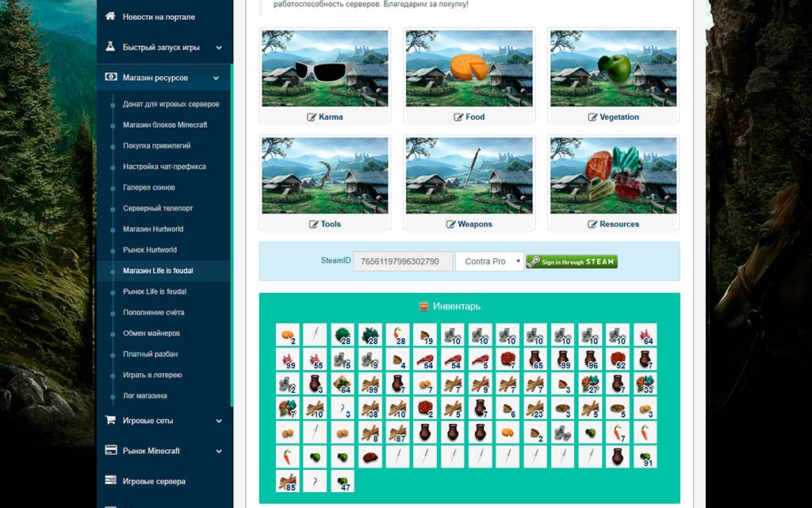Pick the wood planks stack of 99

click(370, 384)
